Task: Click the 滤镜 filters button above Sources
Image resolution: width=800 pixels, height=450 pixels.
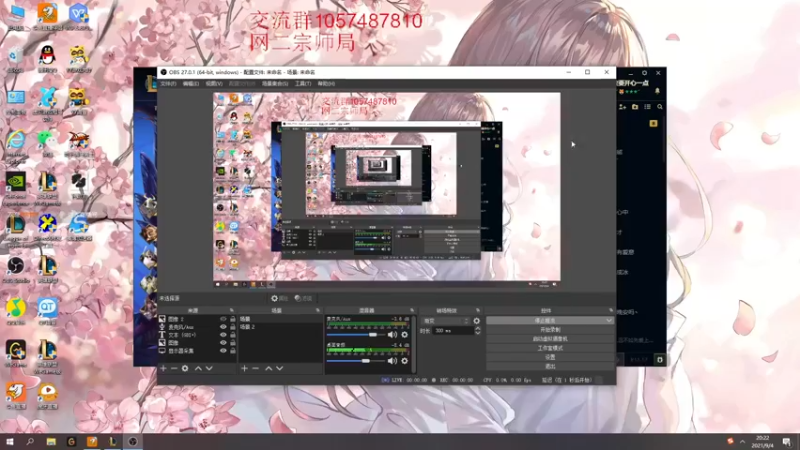Action: click(303, 298)
